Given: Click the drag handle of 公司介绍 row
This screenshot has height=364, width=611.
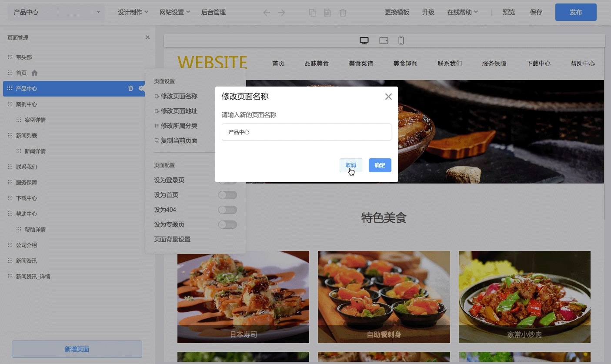Looking at the screenshot, I should coord(10,245).
